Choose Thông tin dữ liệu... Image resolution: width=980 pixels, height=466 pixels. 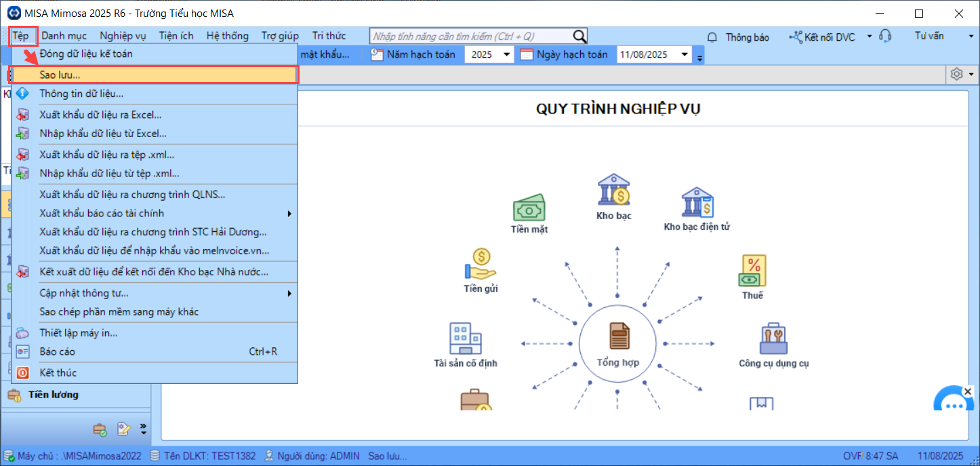pyautogui.click(x=155, y=94)
